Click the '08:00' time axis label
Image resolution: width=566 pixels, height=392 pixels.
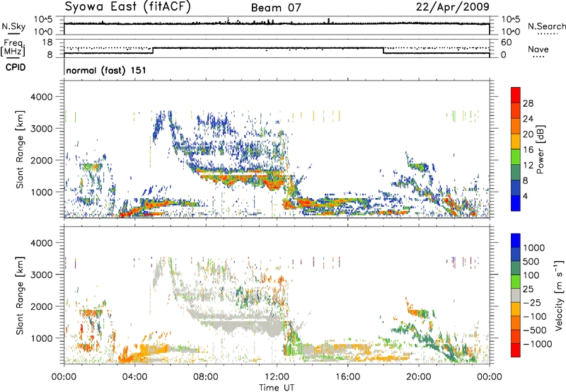coord(206,377)
